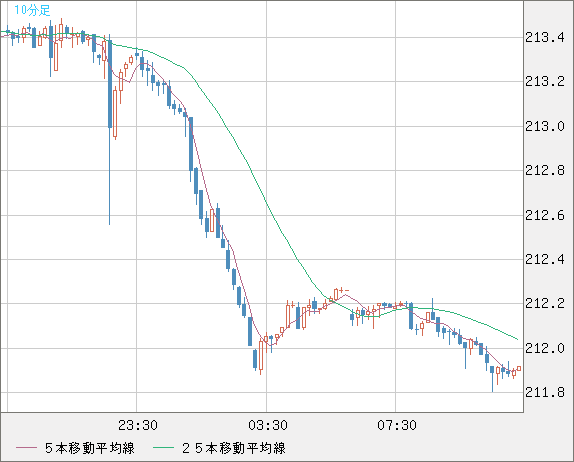The height and width of the screenshot is (462, 574).
Task: Click the 212.6 price axis label
Action: (x=545, y=215)
